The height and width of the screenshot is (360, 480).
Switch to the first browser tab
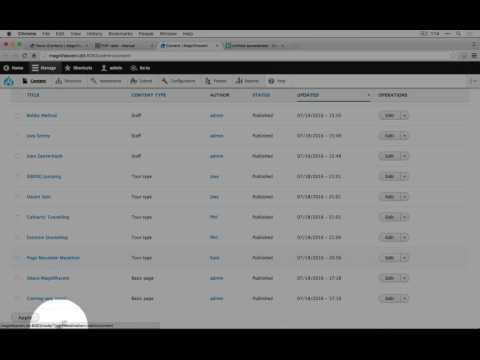(x=58, y=45)
